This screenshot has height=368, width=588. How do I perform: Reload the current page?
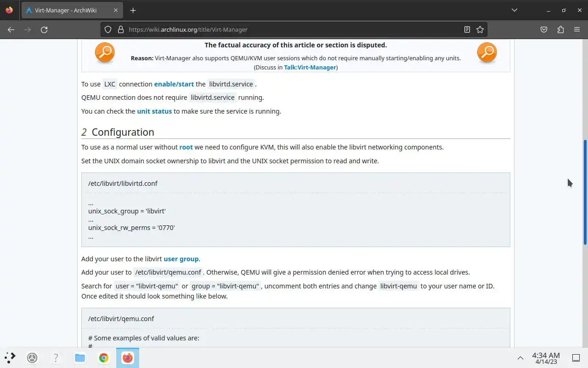(x=44, y=29)
